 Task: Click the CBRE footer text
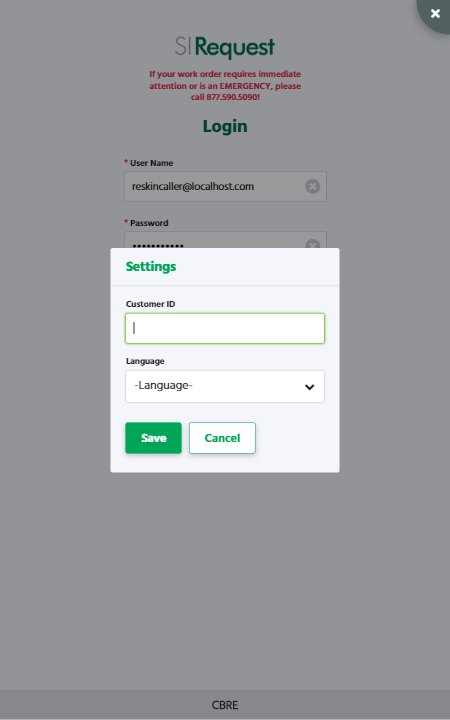pos(225,705)
